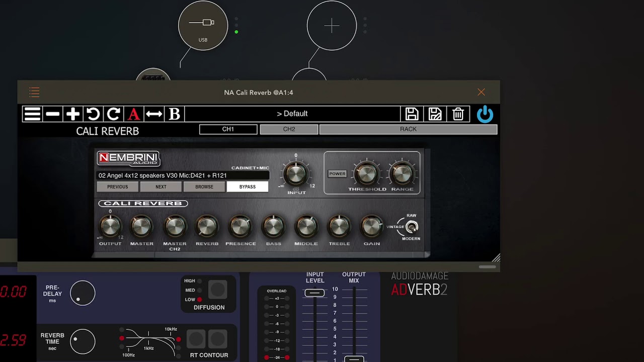Click the RT contour frequency curve graphic
Image resolution: width=644 pixels, height=362 pixels.
pos(149,341)
